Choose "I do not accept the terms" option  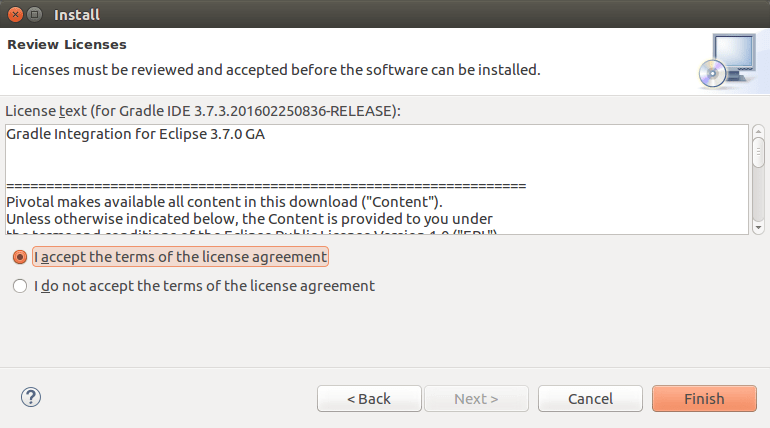point(20,286)
